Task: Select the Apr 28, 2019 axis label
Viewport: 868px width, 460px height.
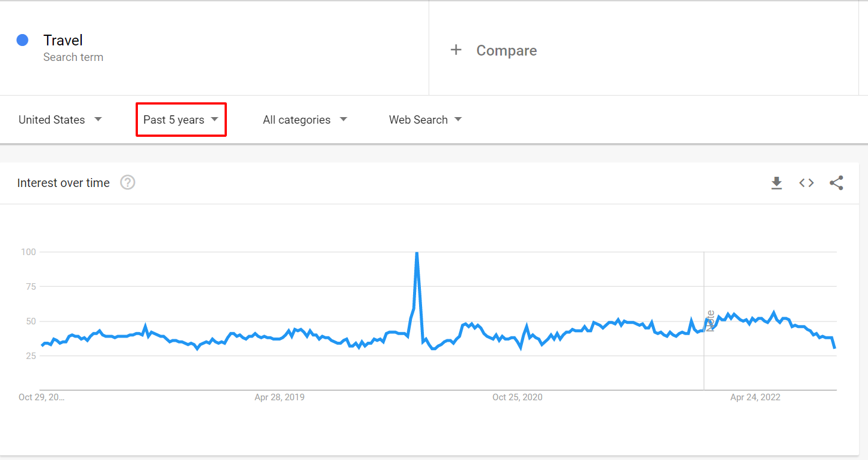Action: (279, 397)
